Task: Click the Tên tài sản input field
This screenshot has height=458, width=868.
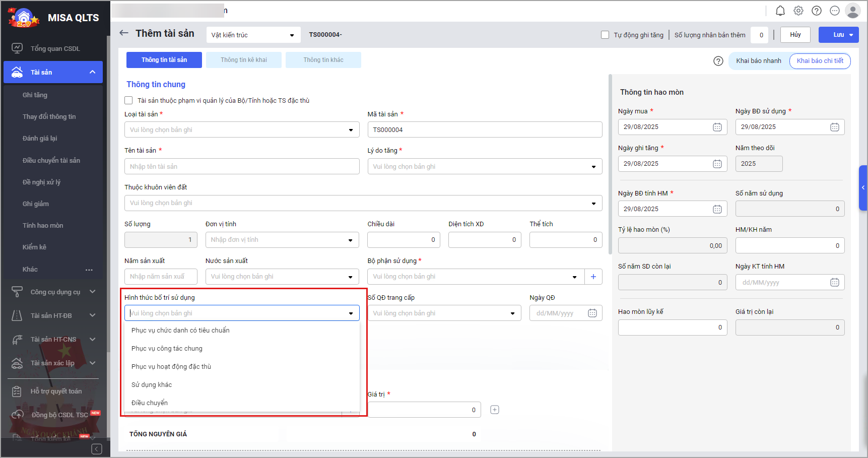Action: click(x=242, y=167)
